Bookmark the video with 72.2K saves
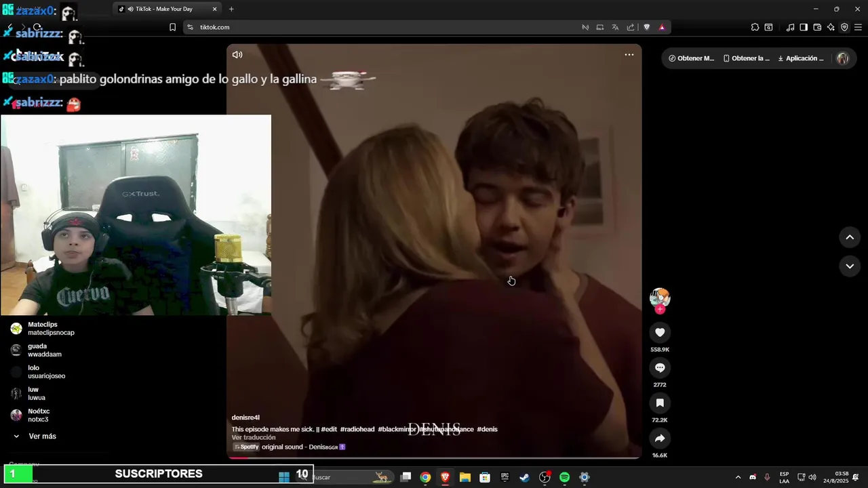This screenshot has width=868, height=488. pyautogui.click(x=660, y=403)
